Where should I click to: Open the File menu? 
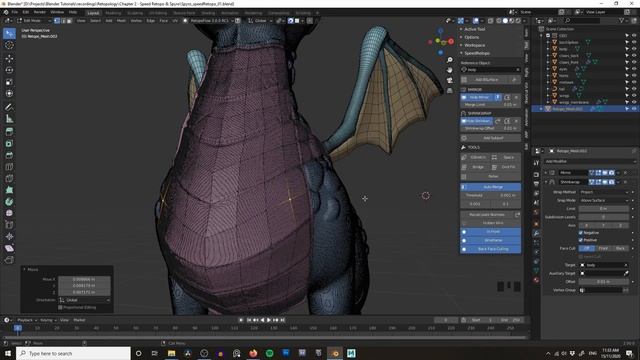(x=15, y=12)
